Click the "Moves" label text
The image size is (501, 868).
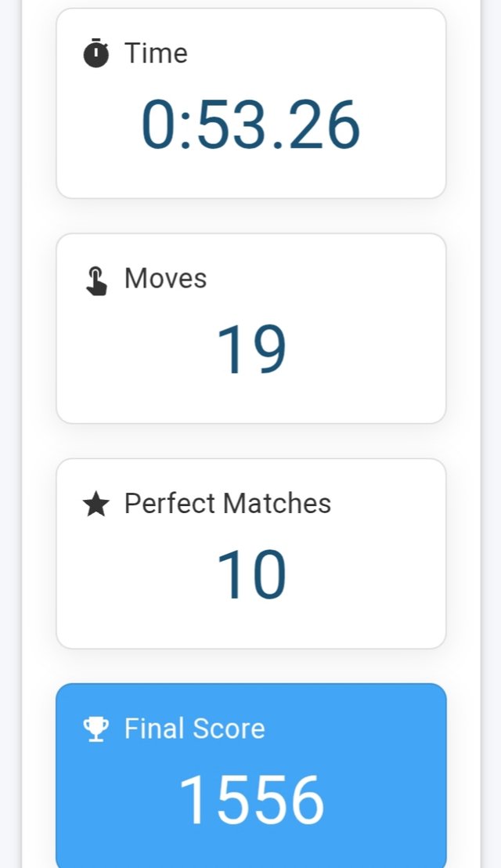165,278
